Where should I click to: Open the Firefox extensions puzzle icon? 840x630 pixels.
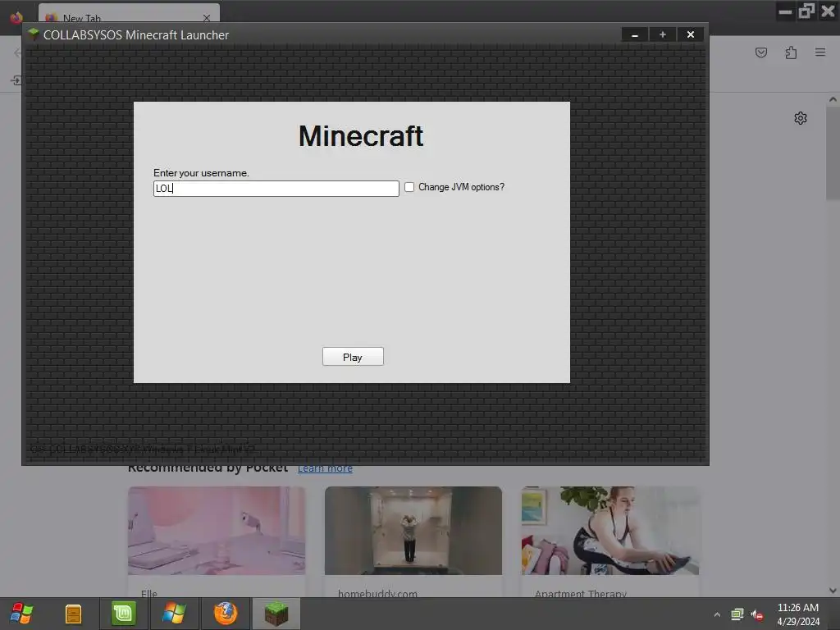[791, 52]
